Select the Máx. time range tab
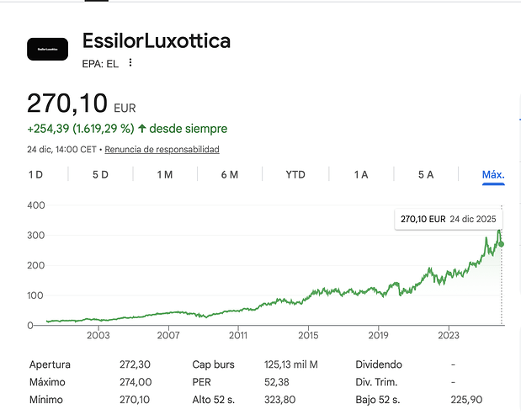The image size is (521, 420). (492, 174)
